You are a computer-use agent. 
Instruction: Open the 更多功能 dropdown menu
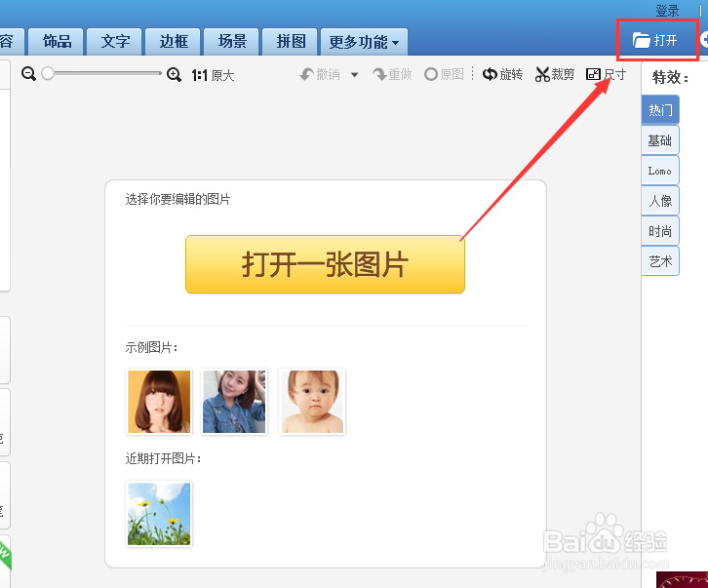click(x=364, y=42)
